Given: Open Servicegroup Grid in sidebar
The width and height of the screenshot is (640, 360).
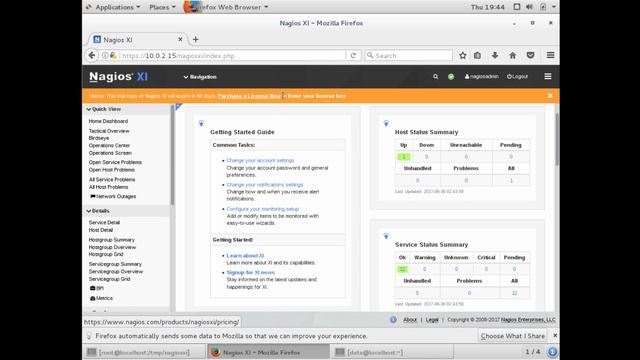Looking at the screenshot, I should pos(109,279).
